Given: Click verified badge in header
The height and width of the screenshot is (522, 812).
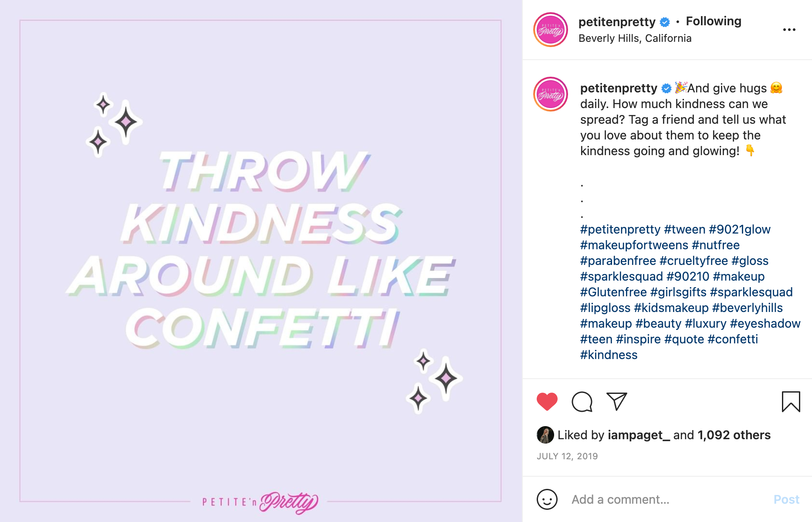Looking at the screenshot, I should click(665, 22).
